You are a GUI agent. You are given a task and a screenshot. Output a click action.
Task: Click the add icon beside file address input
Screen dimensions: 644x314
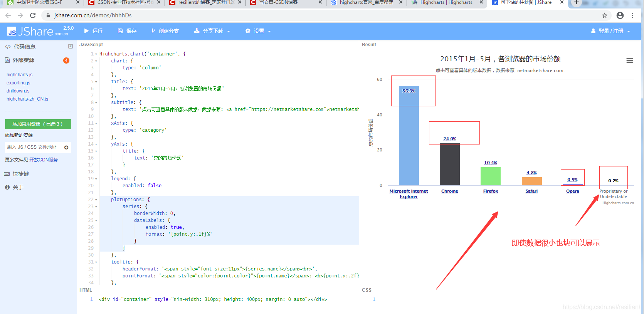(66, 148)
